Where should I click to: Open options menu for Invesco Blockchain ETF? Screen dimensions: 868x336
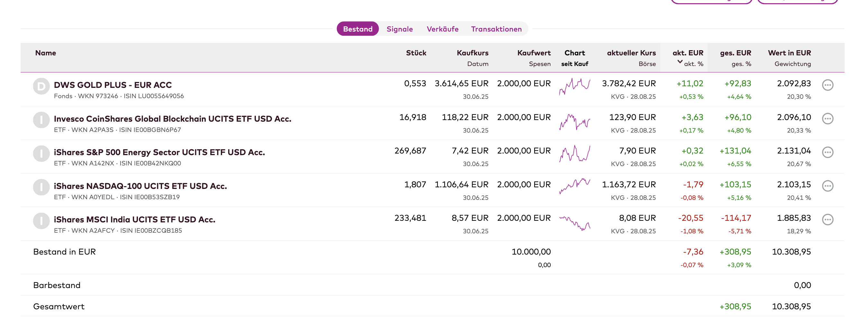coord(827,119)
